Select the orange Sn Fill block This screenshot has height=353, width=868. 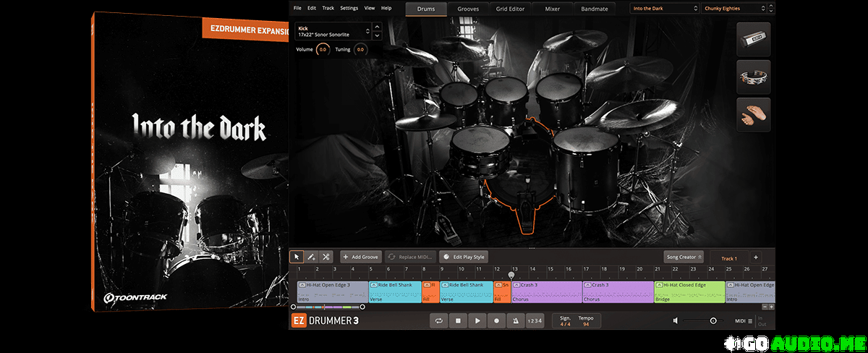point(502,292)
